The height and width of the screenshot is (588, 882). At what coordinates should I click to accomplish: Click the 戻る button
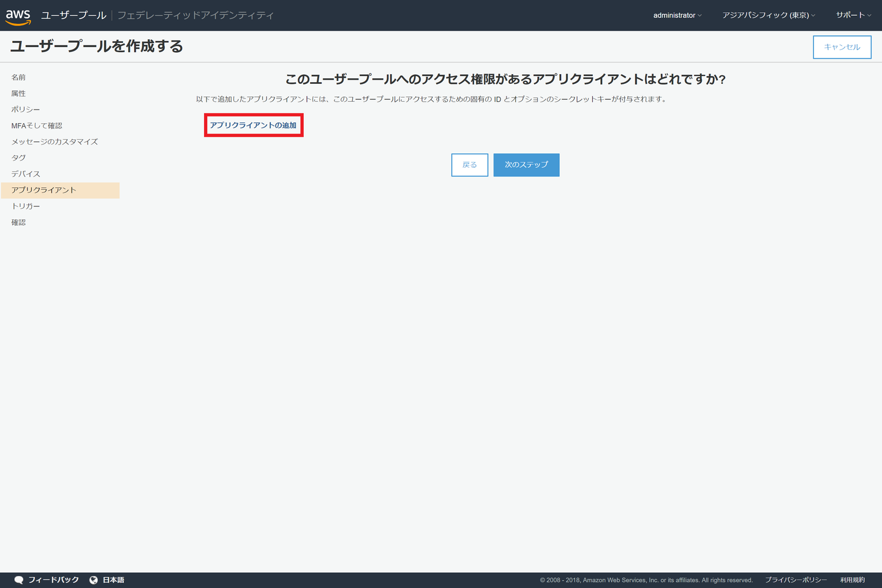tap(470, 165)
